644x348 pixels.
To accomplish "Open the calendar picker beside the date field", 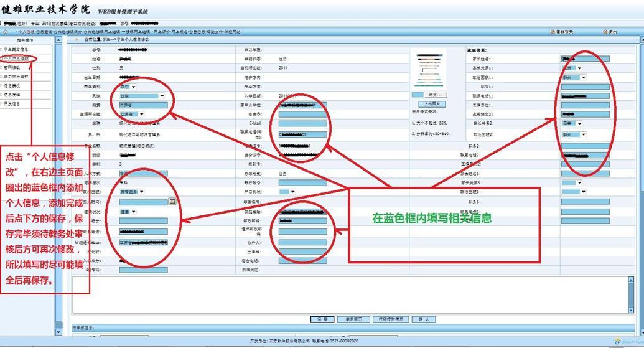I will (172, 202).
